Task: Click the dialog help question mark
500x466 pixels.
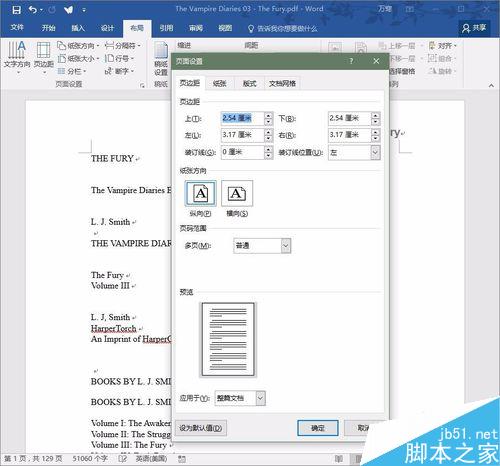Action: 351,61
